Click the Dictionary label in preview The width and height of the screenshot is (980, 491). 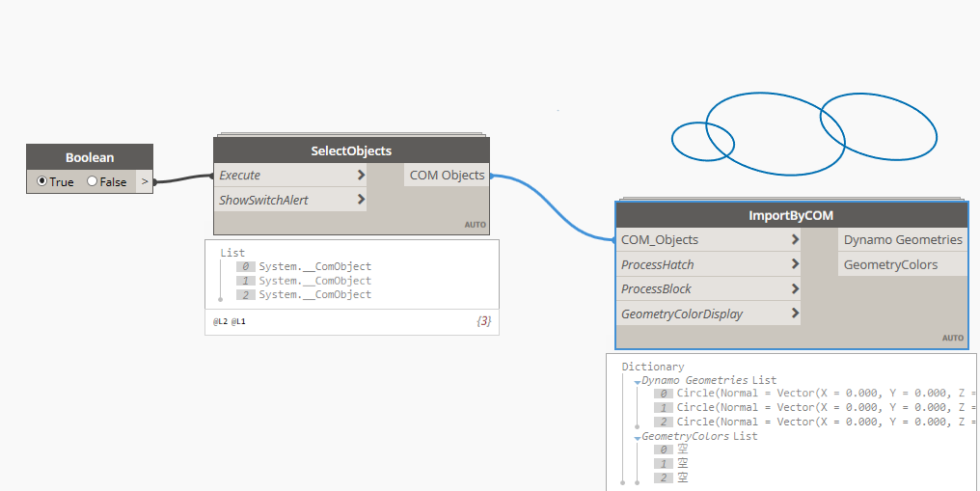[x=653, y=367]
